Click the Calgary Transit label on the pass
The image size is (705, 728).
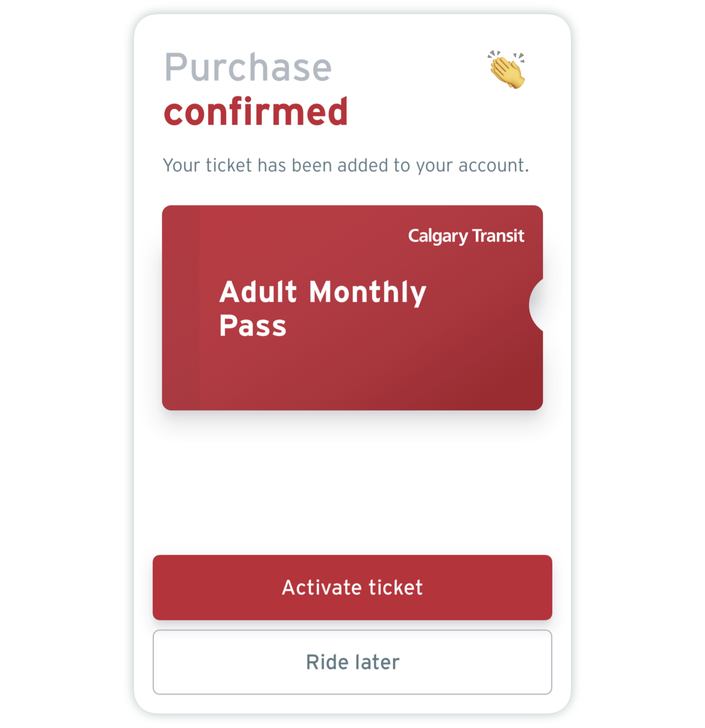pyautogui.click(x=466, y=236)
